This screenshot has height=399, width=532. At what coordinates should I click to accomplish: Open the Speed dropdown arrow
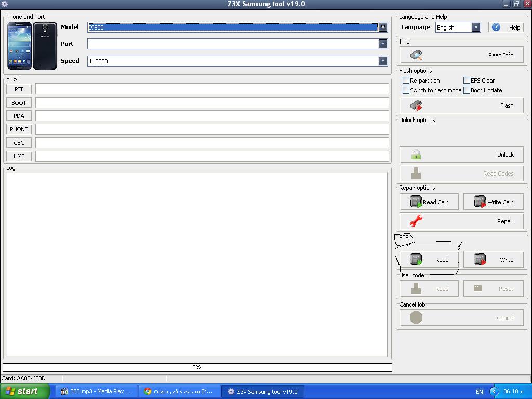383,61
